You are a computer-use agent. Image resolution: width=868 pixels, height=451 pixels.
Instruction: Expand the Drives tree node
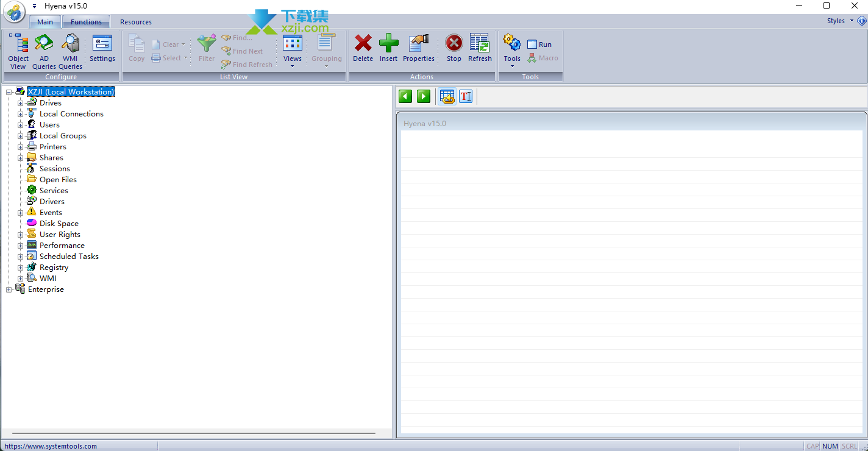pyautogui.click(x=20, y=103)
